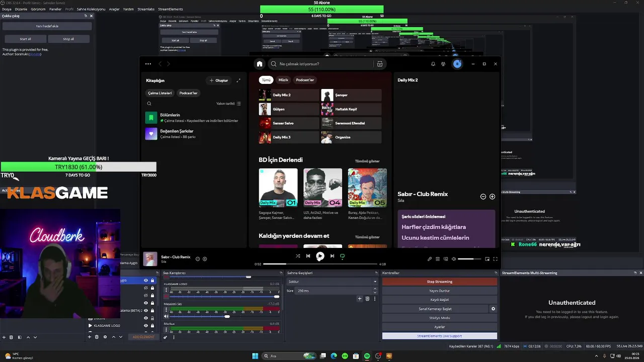This screenshot has width=644, height=362.
Task: Open Spotify from Windows taskbar
Action: pos(367,356)
